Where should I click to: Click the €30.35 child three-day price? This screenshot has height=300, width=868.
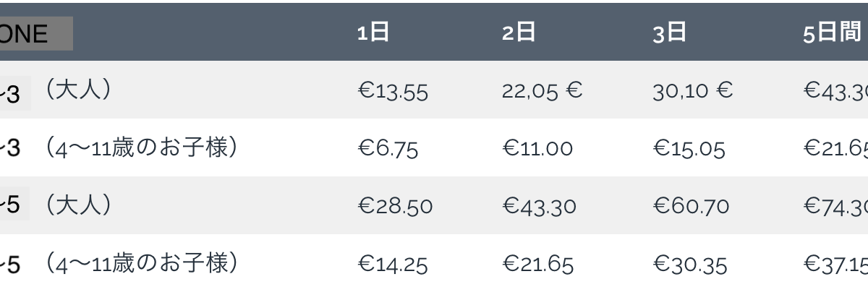(689, 265)
